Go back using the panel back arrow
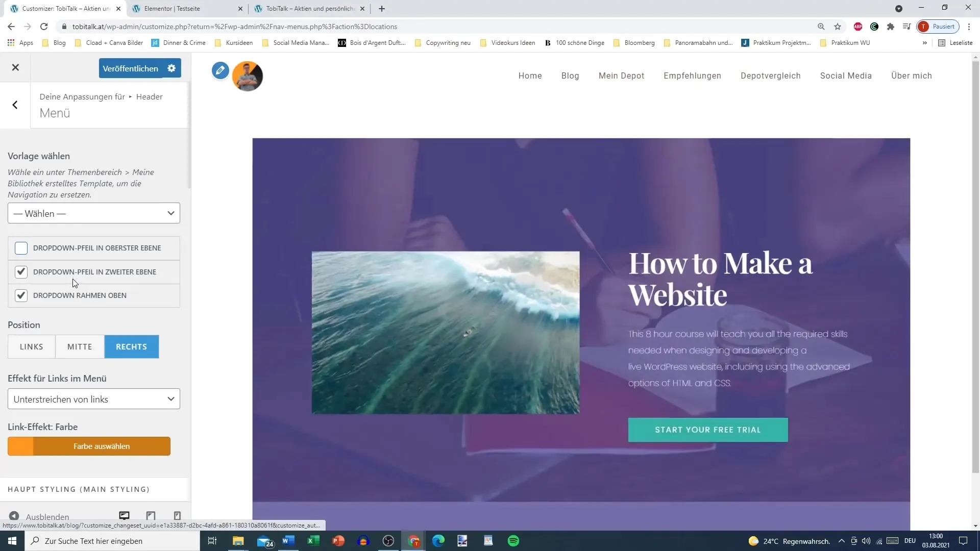 tap(15, 105)
